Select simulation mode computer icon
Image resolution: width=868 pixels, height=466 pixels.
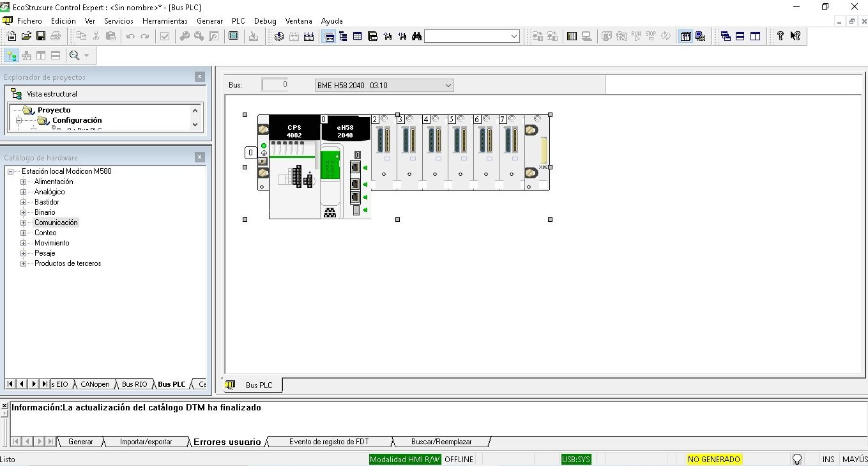coord(700,36)
